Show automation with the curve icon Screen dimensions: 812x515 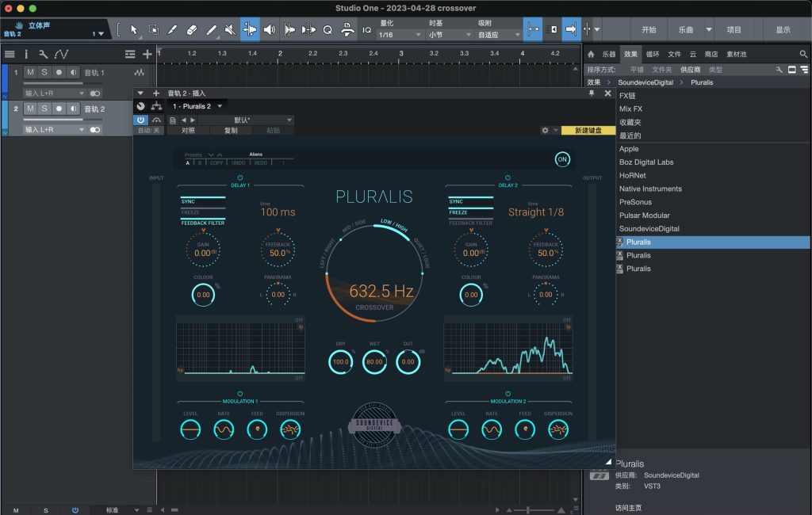pyautogui.click(x=61, y=54)
